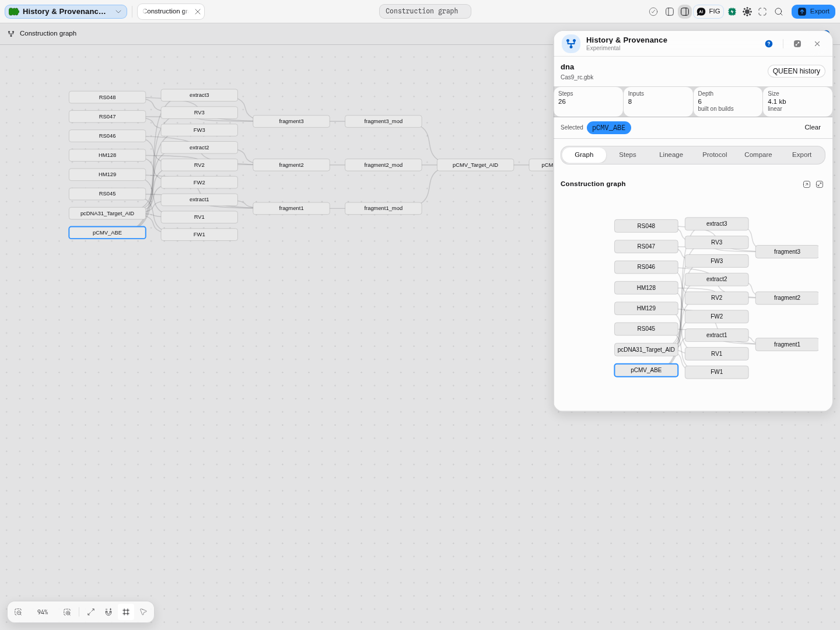The width and height of the screenshot is (840, 630).
Task: Open panel construction graph in new view icon
Action: (x=807, y=184)
